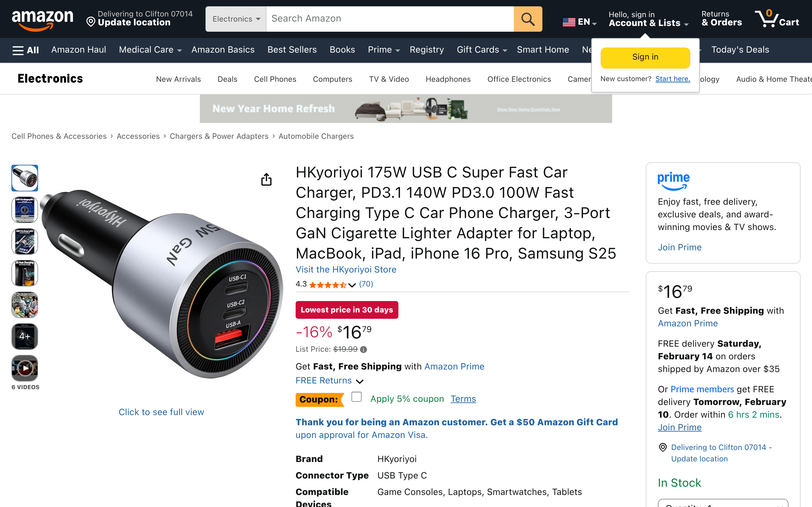Viewport: 812px width, 507px height.
Task: Open the Best Sellers nav item
Action: tap(292, 50)
